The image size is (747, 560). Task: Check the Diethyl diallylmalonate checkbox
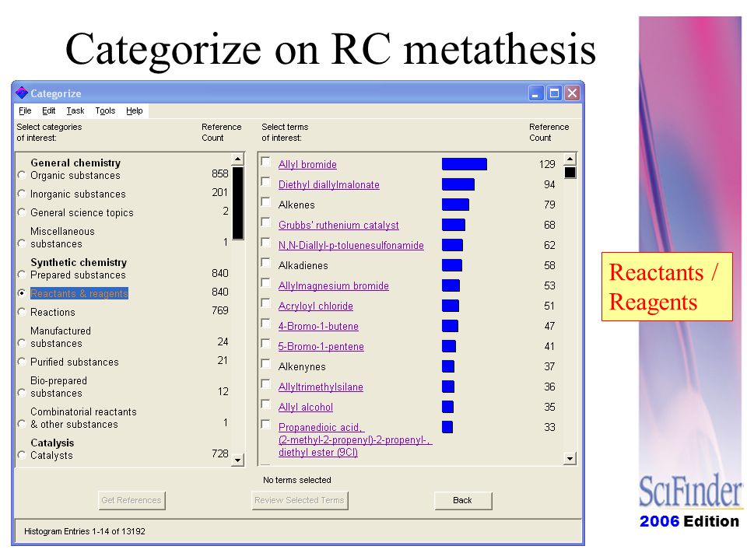tap(266, 182)
